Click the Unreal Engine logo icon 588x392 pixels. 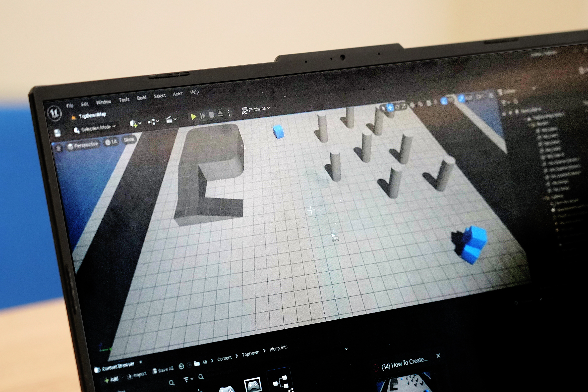(x=55, y=113)
